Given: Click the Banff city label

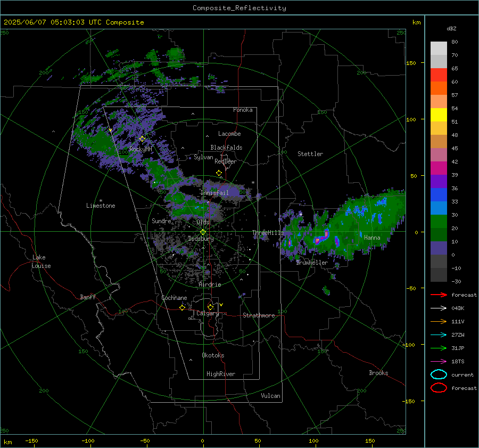Looking at the screenshot, I should 88,297.
